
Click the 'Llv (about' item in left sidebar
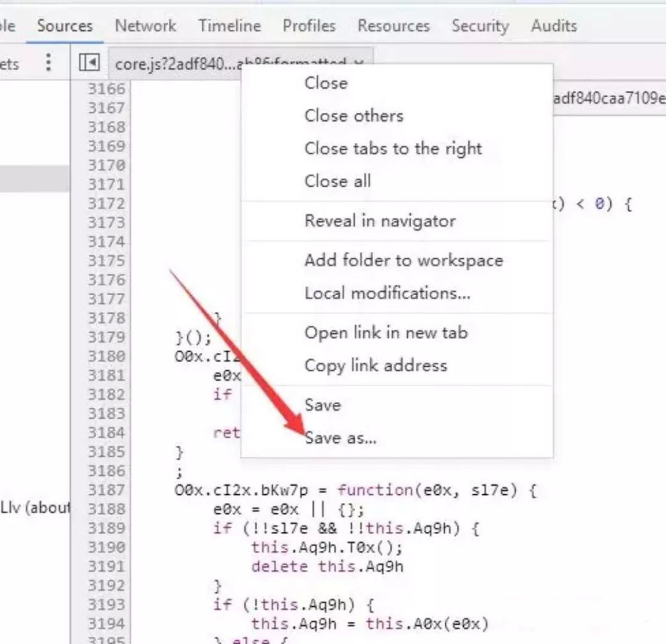click(35, 507)
